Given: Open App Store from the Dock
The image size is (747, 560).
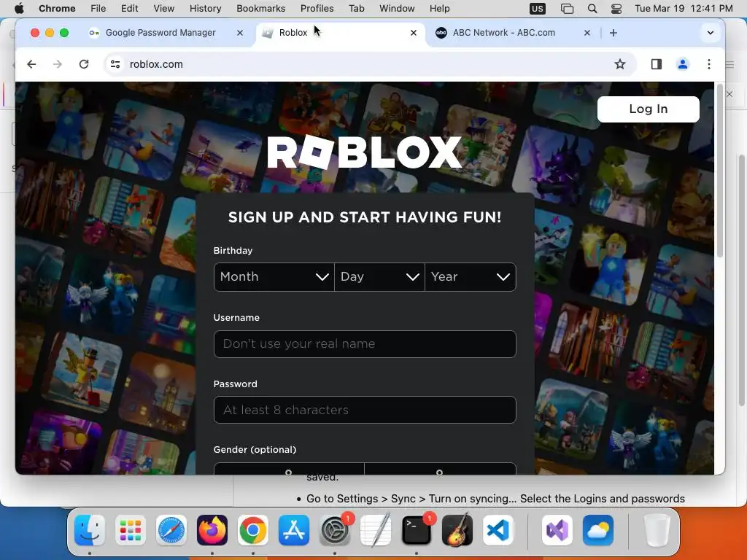Looking at the screenshot, I should [x=294, y=530].
